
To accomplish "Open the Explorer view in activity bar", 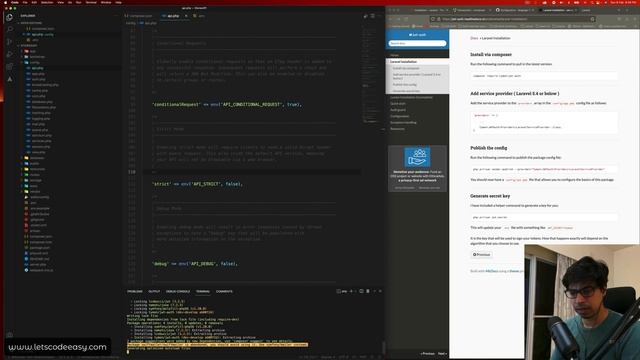I will pos(9,18).
